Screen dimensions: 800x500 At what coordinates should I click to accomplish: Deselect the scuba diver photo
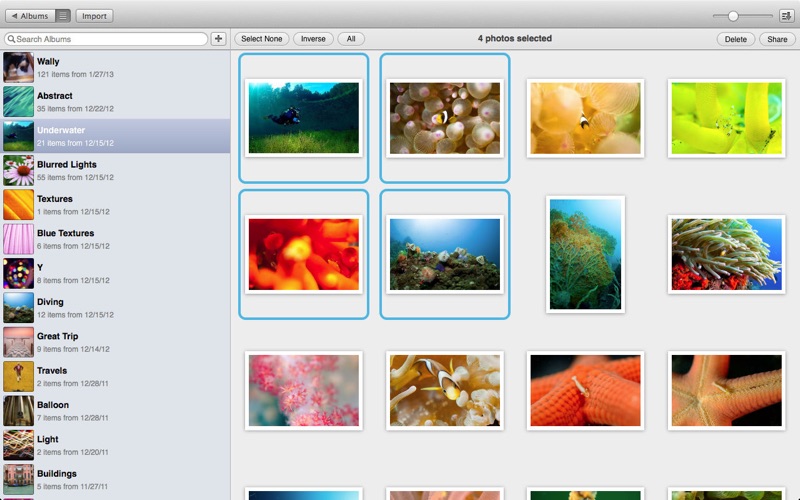(304, 118)
